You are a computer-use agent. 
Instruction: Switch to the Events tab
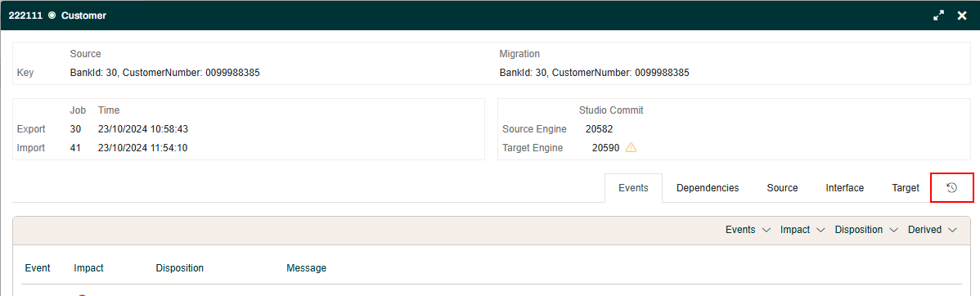click(x=633, y=188)
